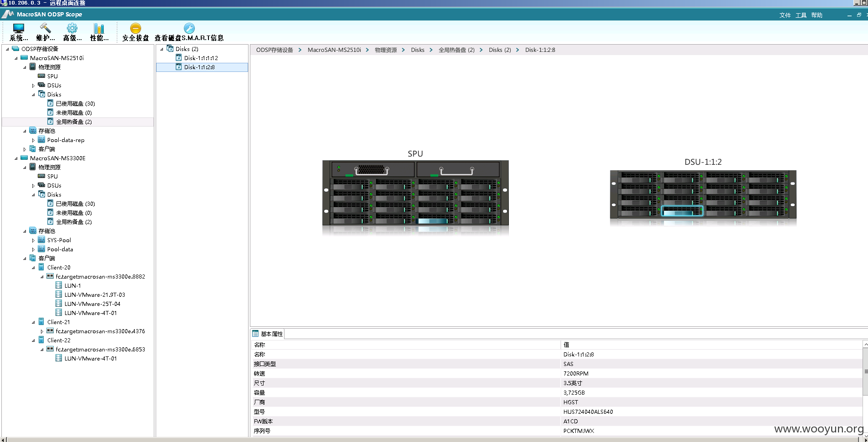The width and height of the screenshot is (868, 442).
Task: Click the highlighted disk slot in DSU-1:1:2
Action: (x=682, y=211)
